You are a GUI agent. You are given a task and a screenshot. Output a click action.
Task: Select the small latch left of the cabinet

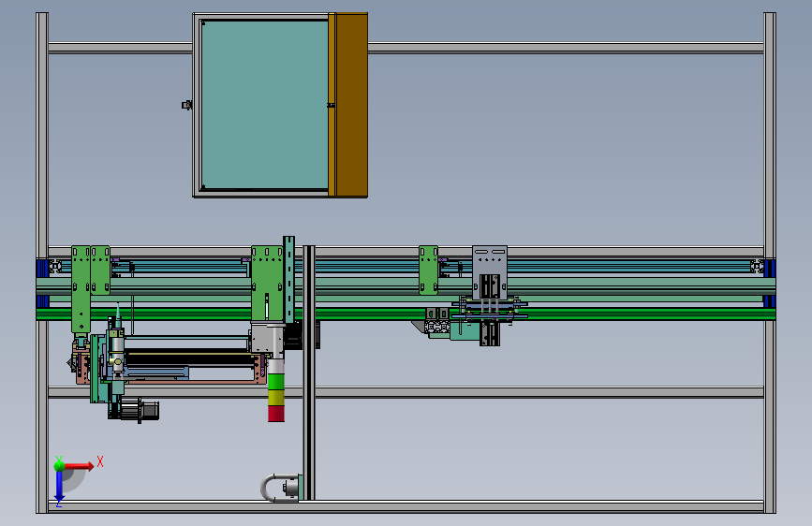(x=187, y=105)
